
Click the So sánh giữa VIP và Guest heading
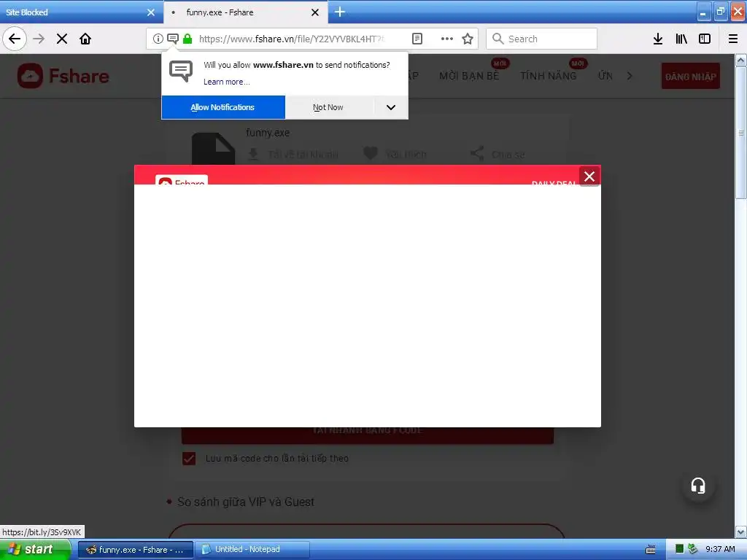246,502
